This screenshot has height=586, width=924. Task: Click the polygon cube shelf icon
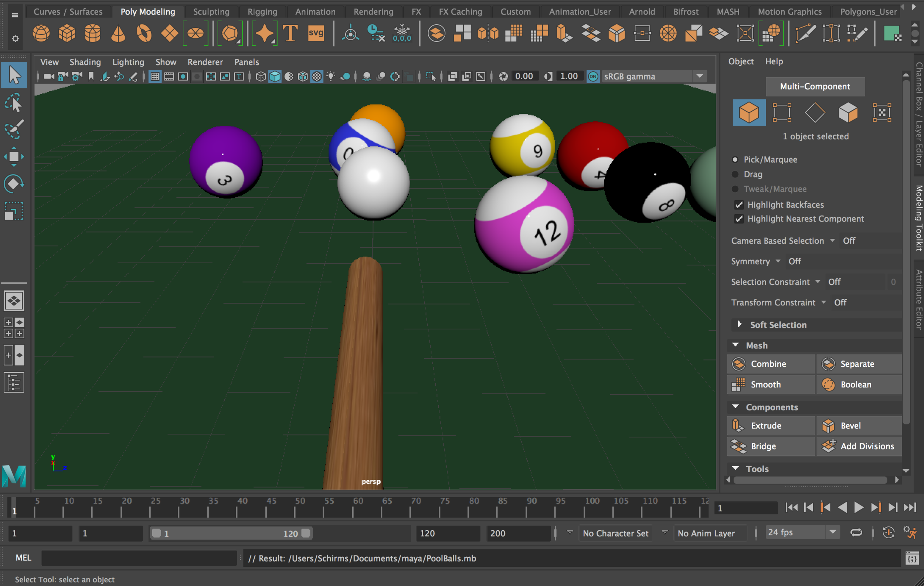click(x=67, y=33)
